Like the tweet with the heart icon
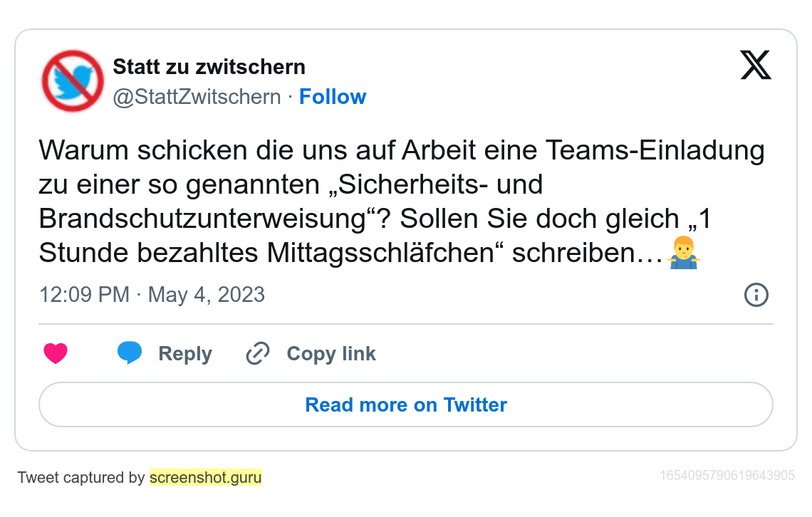This screenshot has height=517, width=812. tap(56, 353)
